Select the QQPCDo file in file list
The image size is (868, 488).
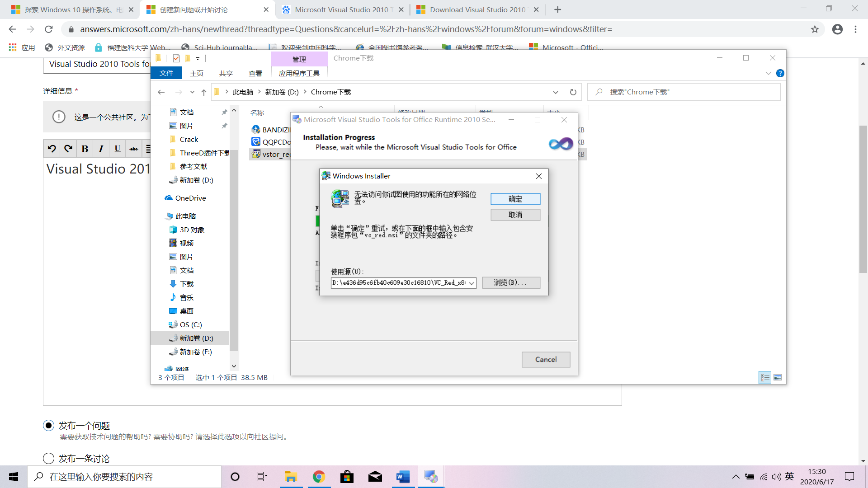point(271,142)
